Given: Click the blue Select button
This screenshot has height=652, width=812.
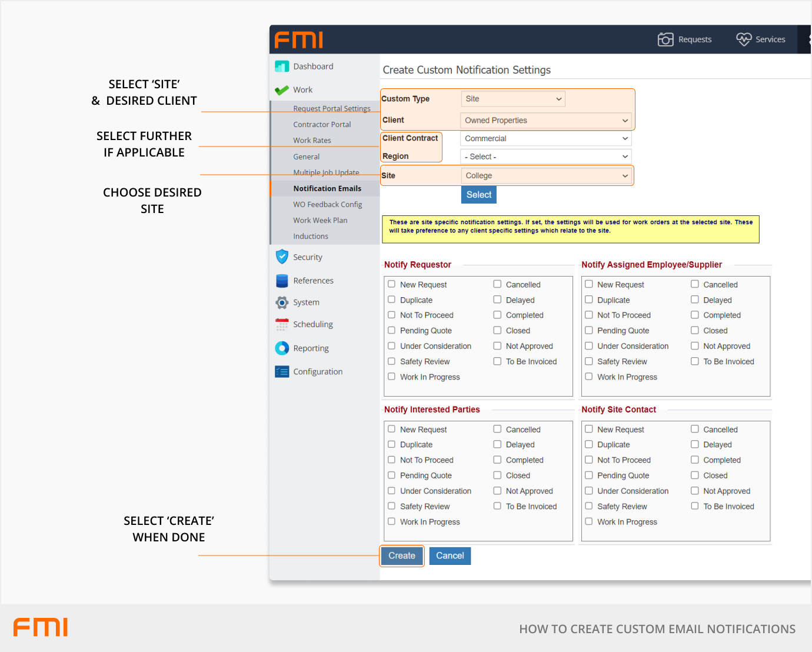Looking at the screenshot, I should (x=478, y=195).
